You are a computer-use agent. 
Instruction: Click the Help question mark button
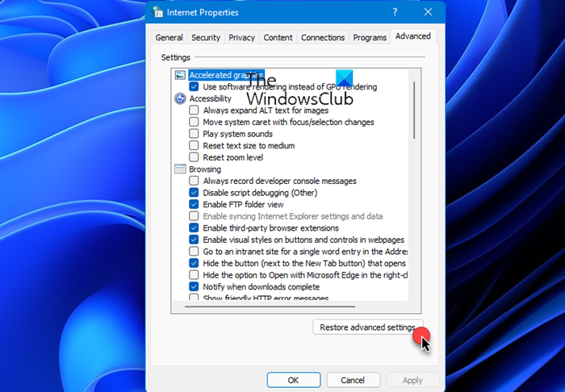[x=395, y=12]
